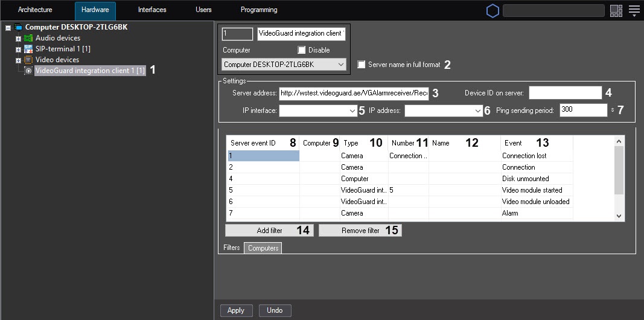The width and height of the screenshot is (644, 320).
Task: Open the Computers tab below filters
Action: click(x=263, y=248)
